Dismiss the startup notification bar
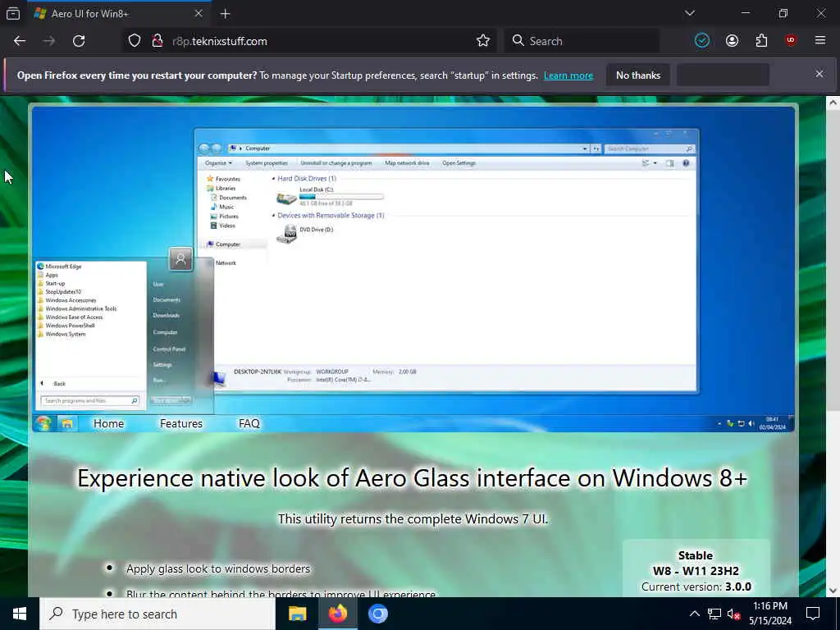 819,74
